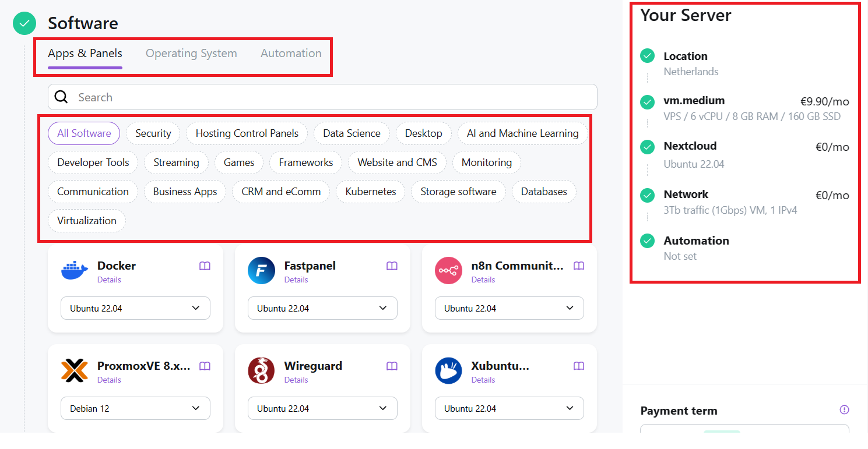Image resolution: width=868 pixels, height=449 pixels.
Task: Switch to the Operating System tab
Action: (x=191, y=54)
